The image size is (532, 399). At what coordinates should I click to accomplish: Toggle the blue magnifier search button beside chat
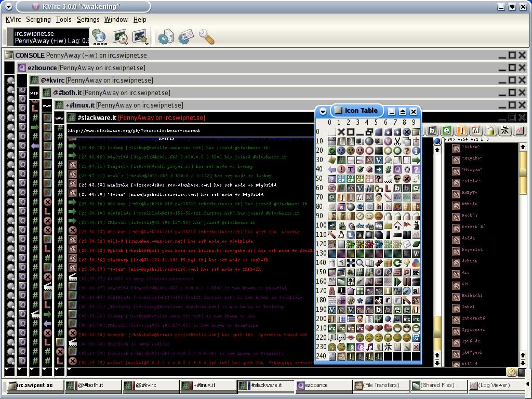[437, 141]
